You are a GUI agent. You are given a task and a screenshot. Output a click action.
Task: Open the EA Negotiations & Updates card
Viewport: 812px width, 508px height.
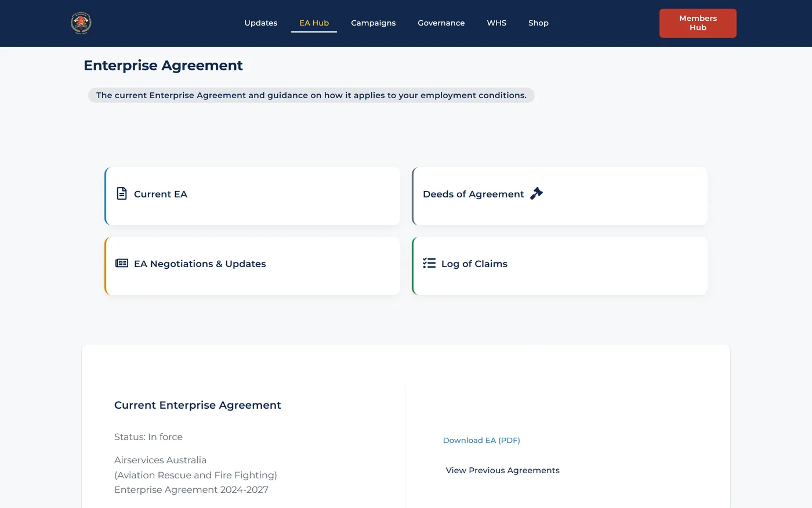[x=252, y=266]
